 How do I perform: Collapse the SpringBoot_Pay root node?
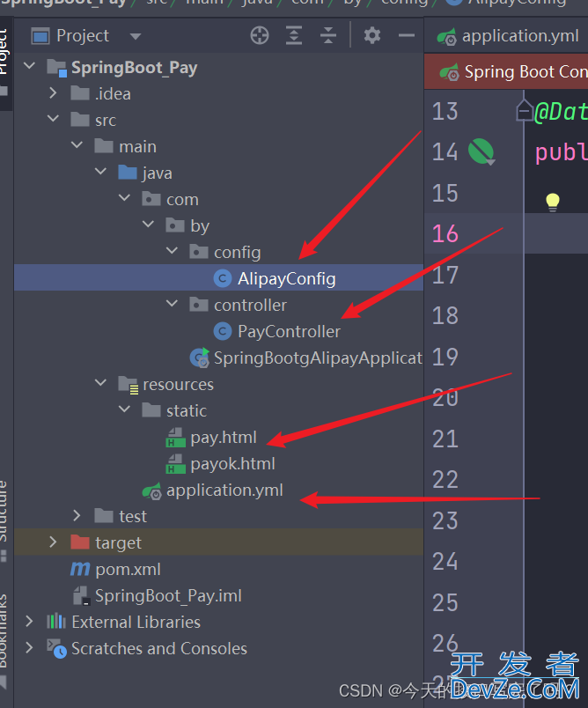coord(29,66)
